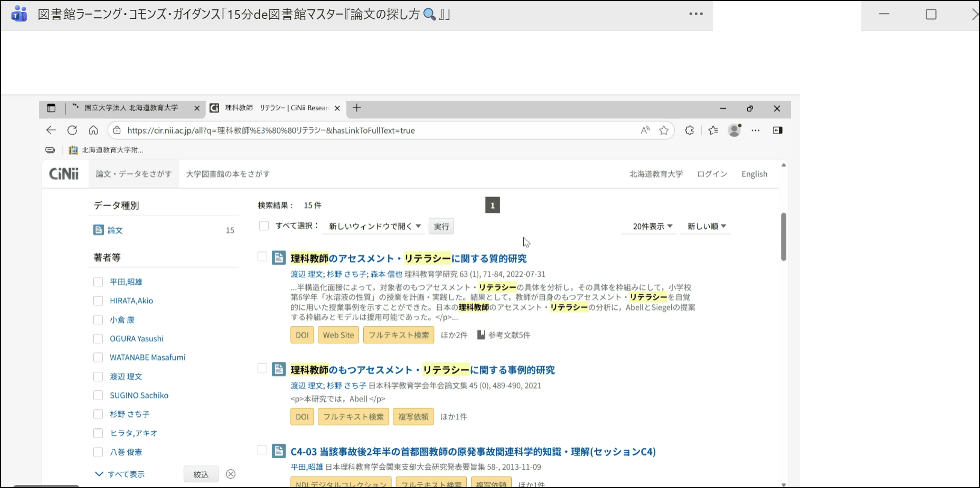Screen dimensions: 980x488
Task: Click the CiNii logo
Action: click(x=64, y=174)
